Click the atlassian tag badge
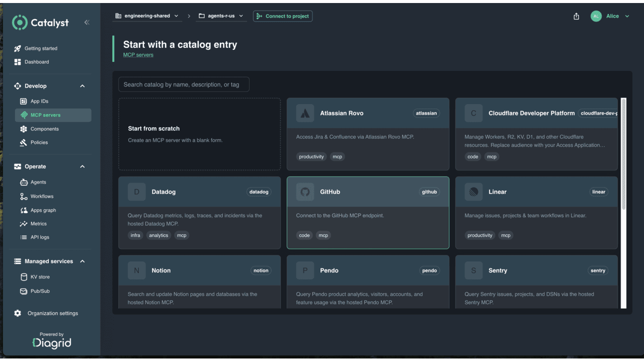Screen dimensions: 644x362 point(426,113)
